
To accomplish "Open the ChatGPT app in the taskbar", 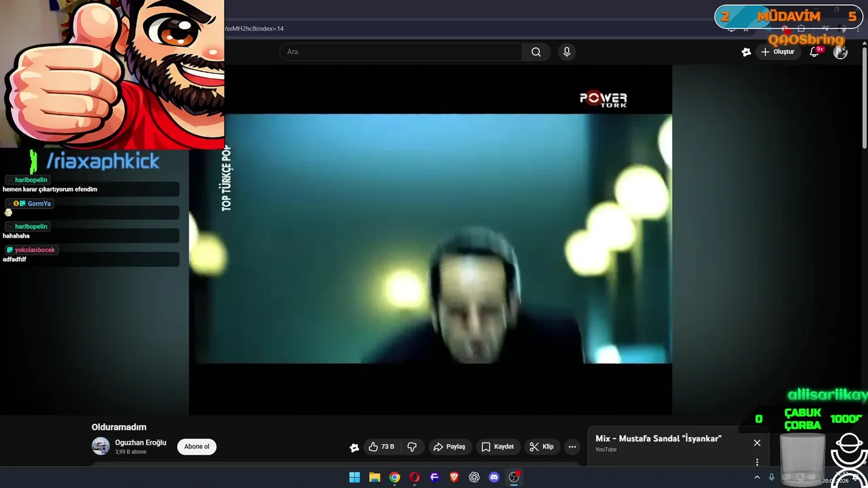I will (474, 477).
